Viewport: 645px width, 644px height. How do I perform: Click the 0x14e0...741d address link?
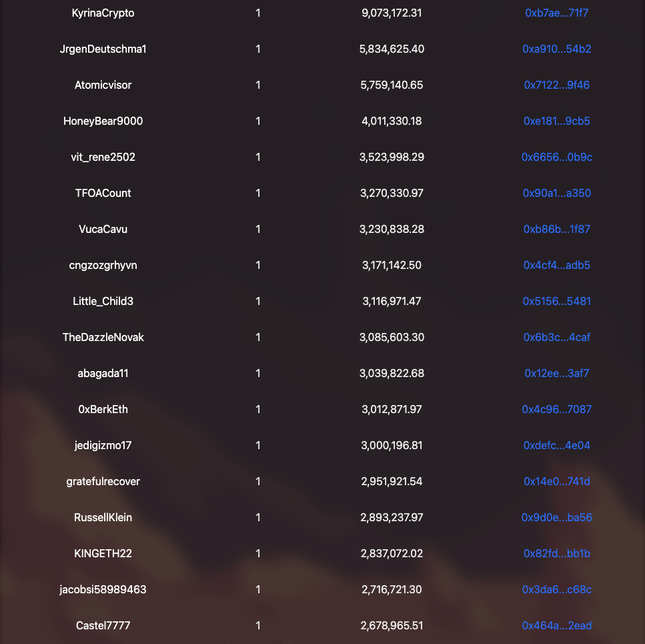pos(556,481)
